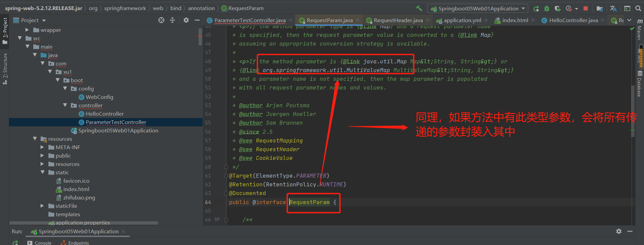This screenshot has height=245, width=644.
Task: Expand the wrapper folder
Action: pyautogui.click(x=27, y=30)
